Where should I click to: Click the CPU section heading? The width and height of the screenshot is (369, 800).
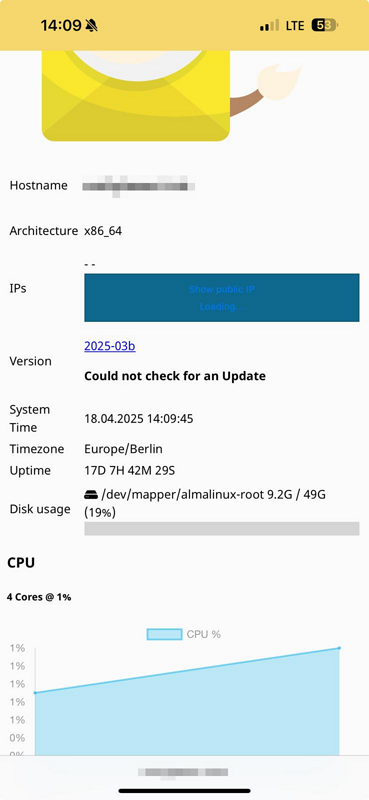click(21, 563)
